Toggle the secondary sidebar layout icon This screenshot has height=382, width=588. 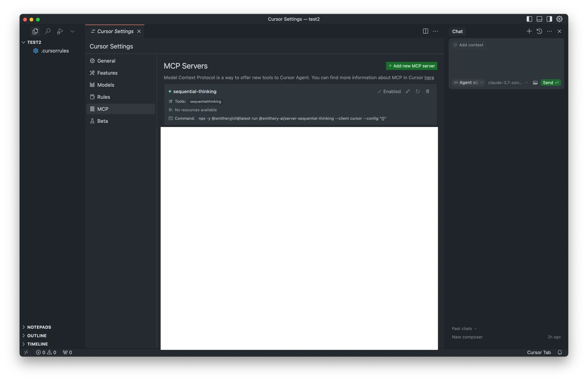point(549,19)
